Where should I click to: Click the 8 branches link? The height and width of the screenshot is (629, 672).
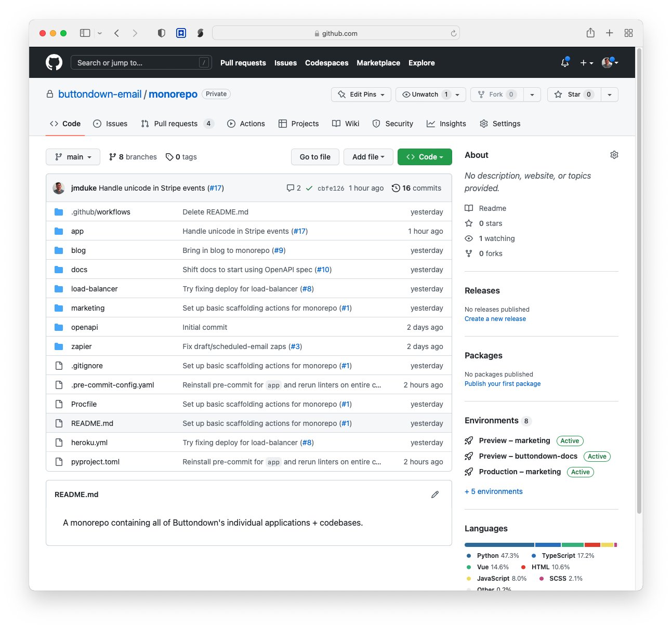click(x=133, y=157)
